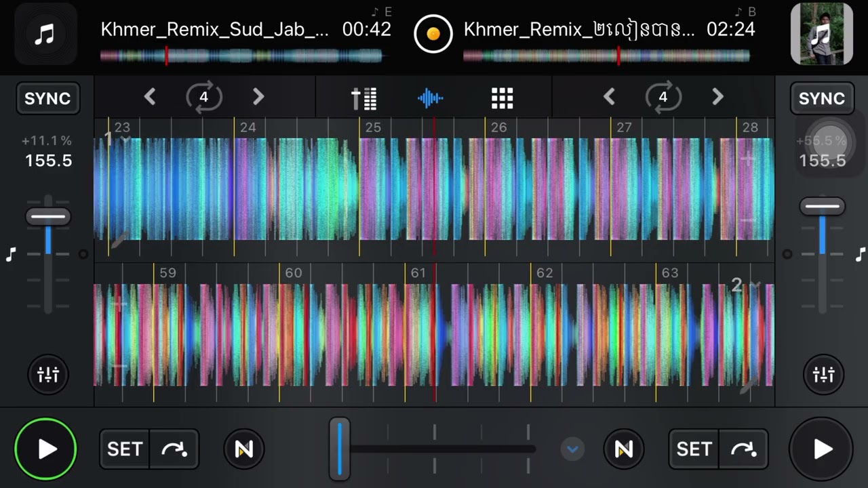Select the Khmer_Remix_Sud_Jab track title
Image resolution: width=868 pixels, height=488 pixels.
[215, 30]
